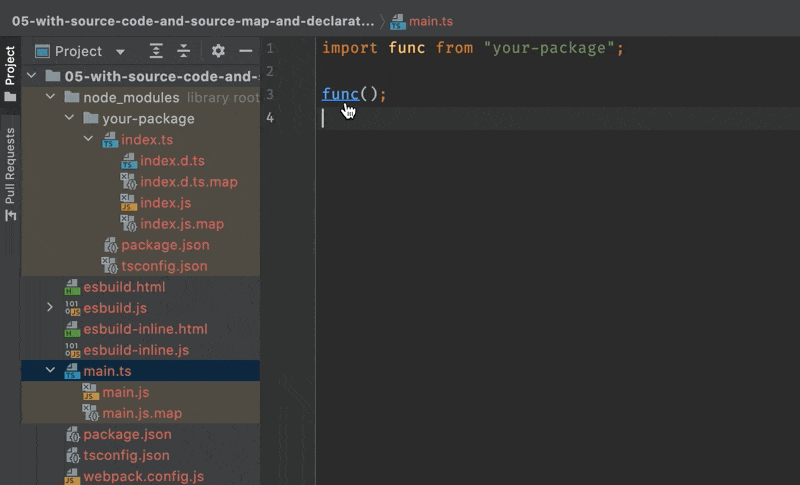Select the root-level package.json file
This screenshot has width=800, height=485.
pyautogui.click(x=127, y=435)
